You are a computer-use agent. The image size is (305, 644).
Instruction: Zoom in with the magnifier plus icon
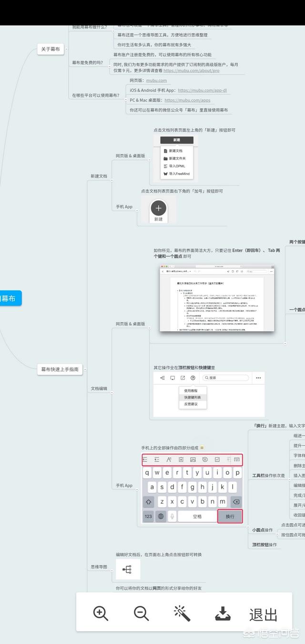pyautogui.click(x=101, y=613)
